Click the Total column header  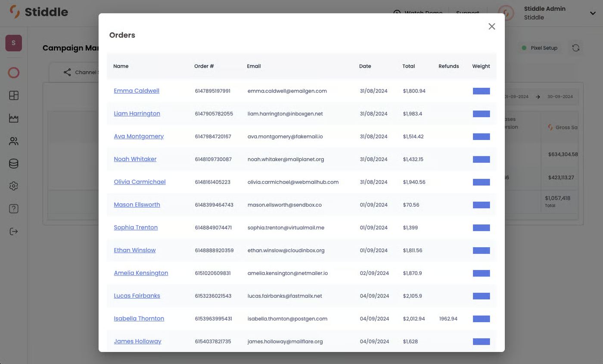409,66
